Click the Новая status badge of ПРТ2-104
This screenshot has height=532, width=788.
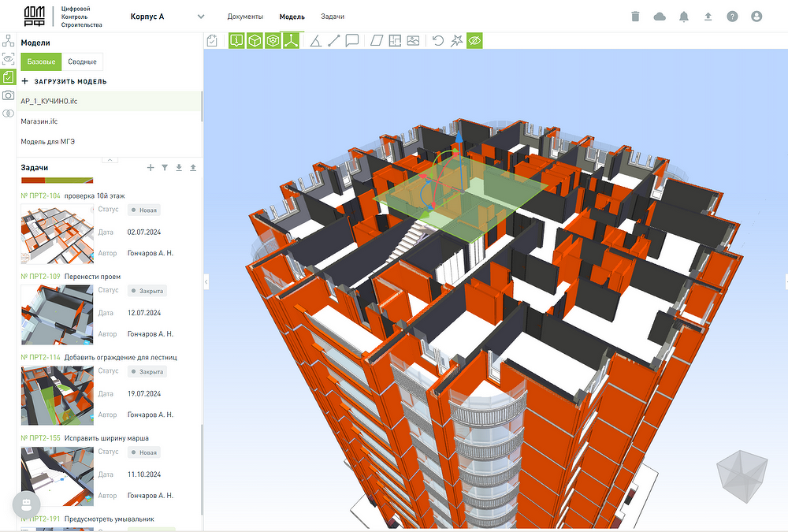[143, 210]
